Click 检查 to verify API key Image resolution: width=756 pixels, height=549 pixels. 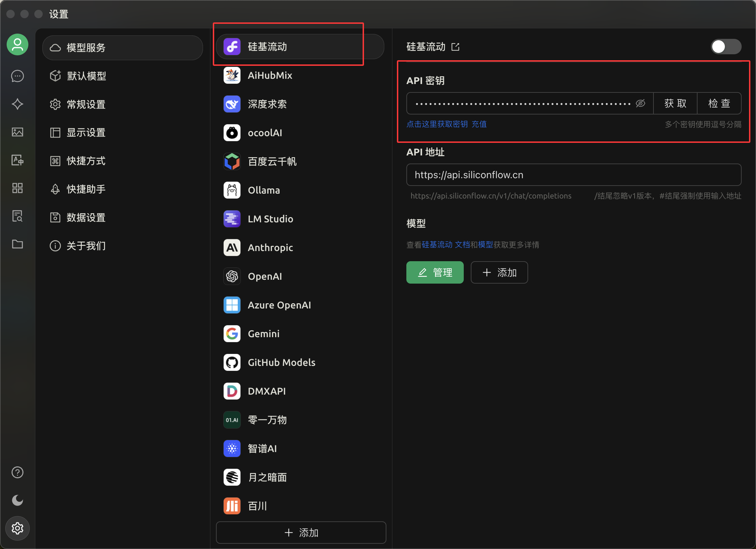point(719,103)
